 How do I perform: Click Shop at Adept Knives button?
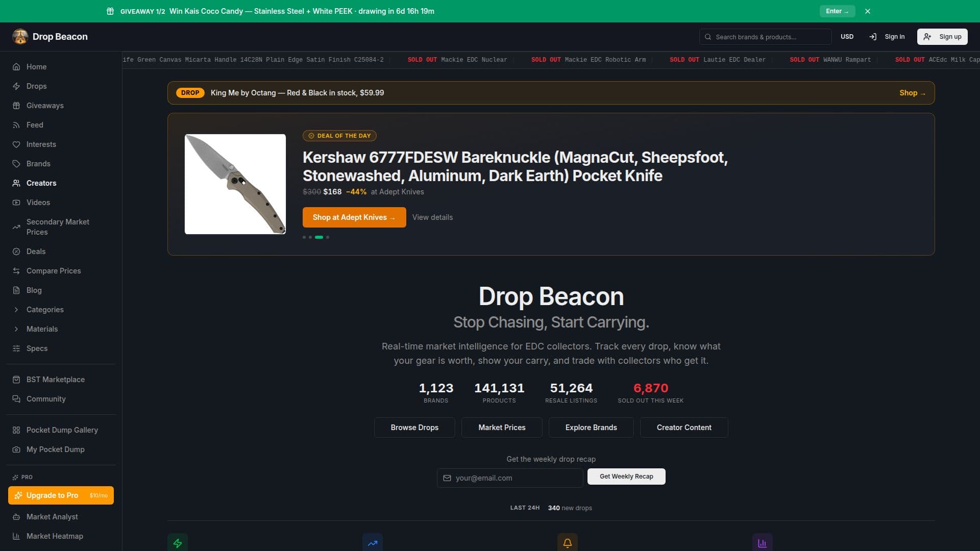coord(354,217)
